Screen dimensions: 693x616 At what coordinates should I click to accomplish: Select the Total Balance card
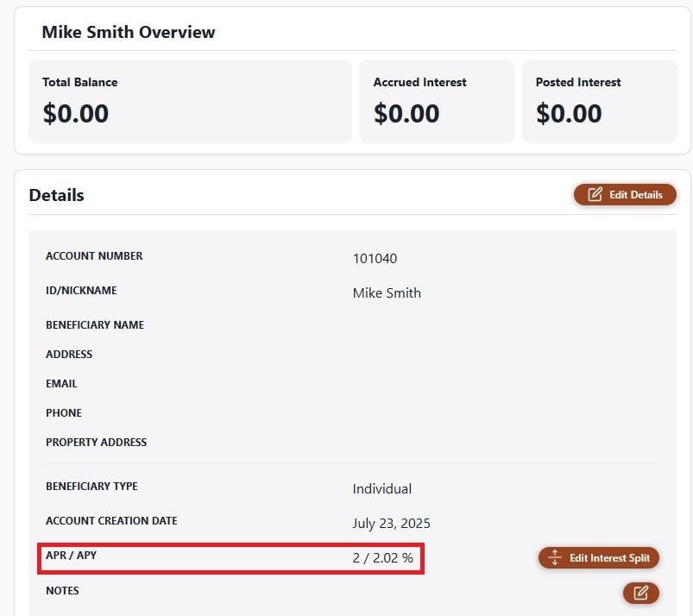tap(191, 101)
